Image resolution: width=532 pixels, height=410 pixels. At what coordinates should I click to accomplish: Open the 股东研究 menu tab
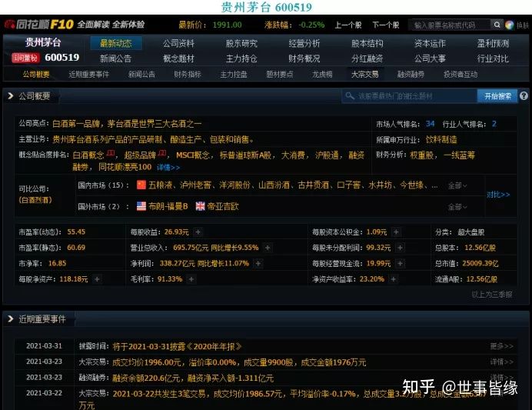(x=241, y=43)
